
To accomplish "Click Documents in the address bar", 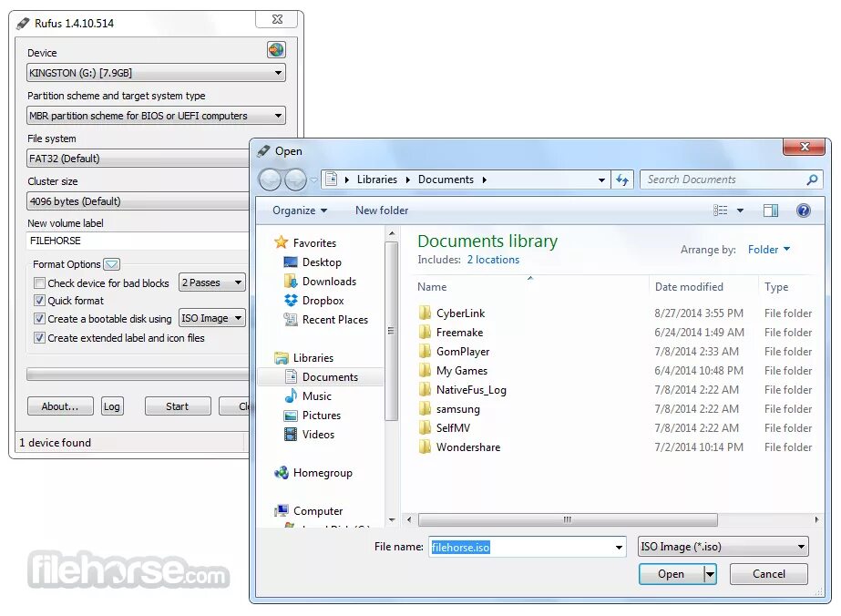I will click(x=446, y=180).
